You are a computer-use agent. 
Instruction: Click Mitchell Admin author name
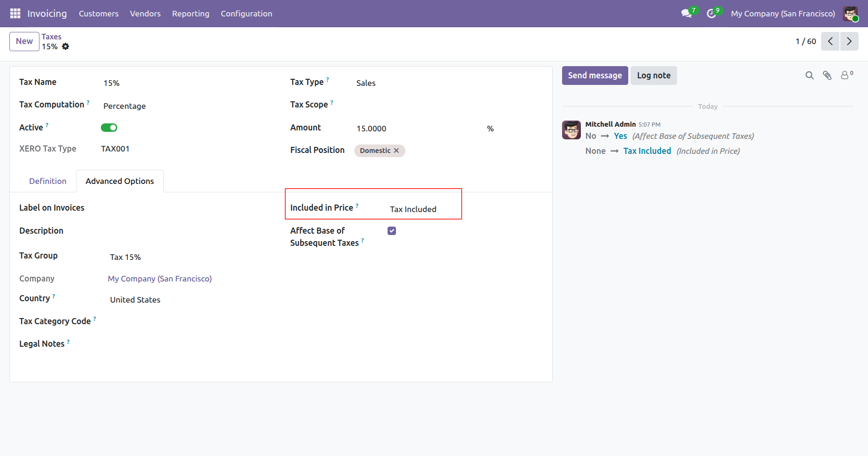pos(610,124)
